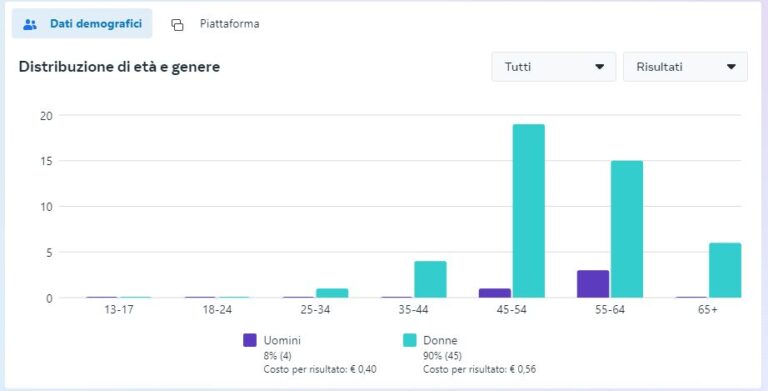Switch to the Piattaforma tab
Viewport: 768px width, 391px height.
coord(215,24)
